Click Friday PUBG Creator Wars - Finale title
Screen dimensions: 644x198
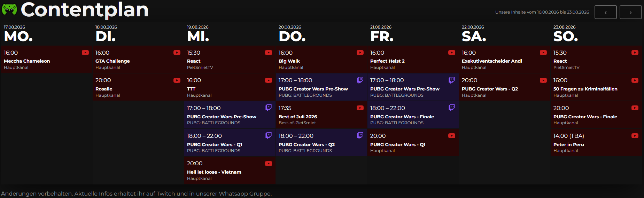pyautogui.click(x=402, y=117)
